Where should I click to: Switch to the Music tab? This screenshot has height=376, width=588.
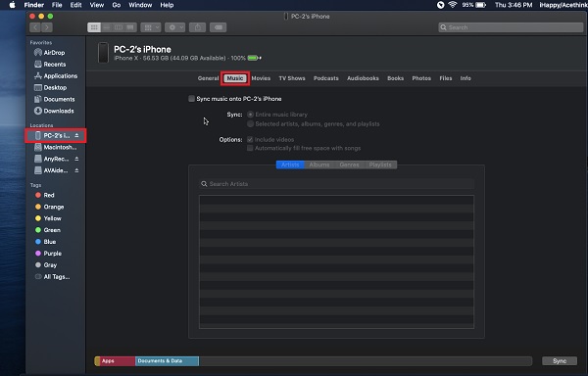click(x=235, y=78)
